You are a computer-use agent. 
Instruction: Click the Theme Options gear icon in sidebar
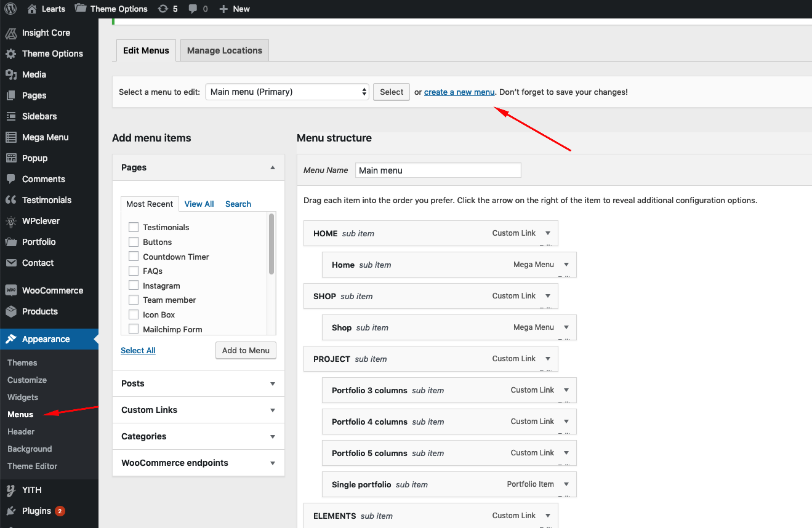[10, 54]
